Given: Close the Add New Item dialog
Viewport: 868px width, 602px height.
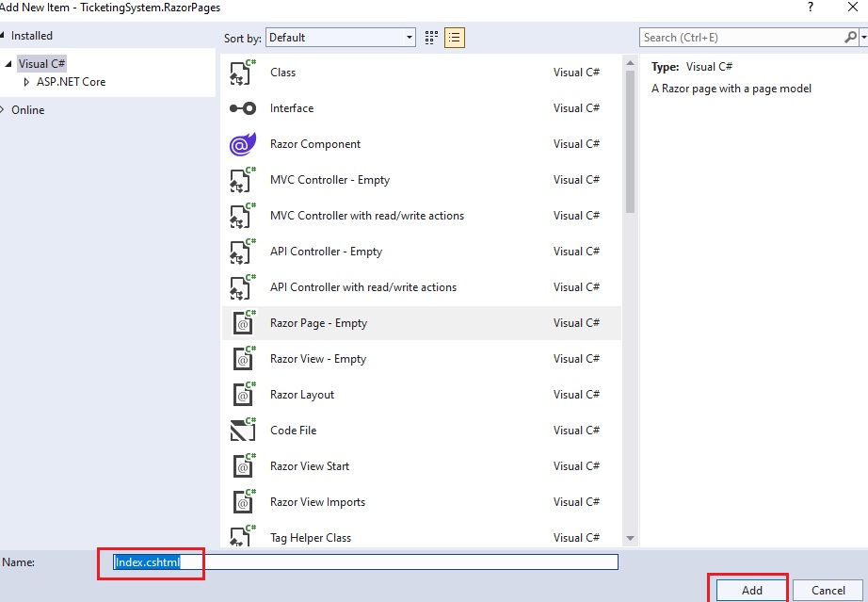Looking at the screenshot, I should coord(853,8).
